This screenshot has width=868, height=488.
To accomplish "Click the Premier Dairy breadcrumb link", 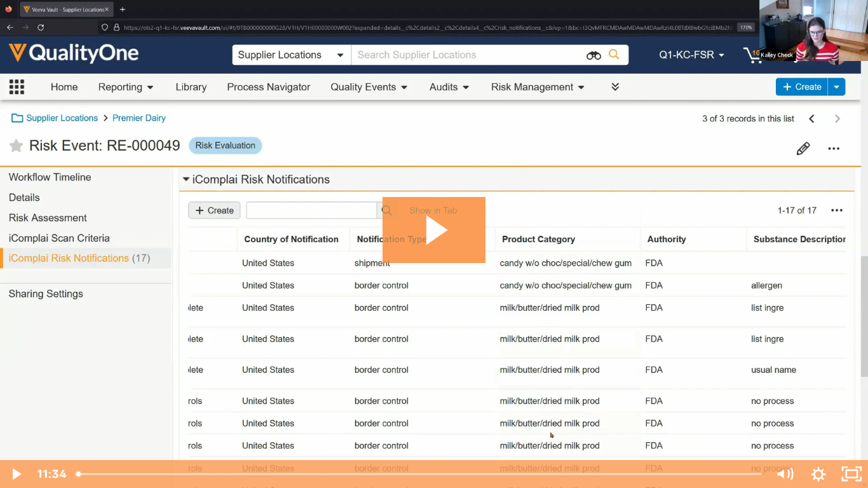I will 139,118.
